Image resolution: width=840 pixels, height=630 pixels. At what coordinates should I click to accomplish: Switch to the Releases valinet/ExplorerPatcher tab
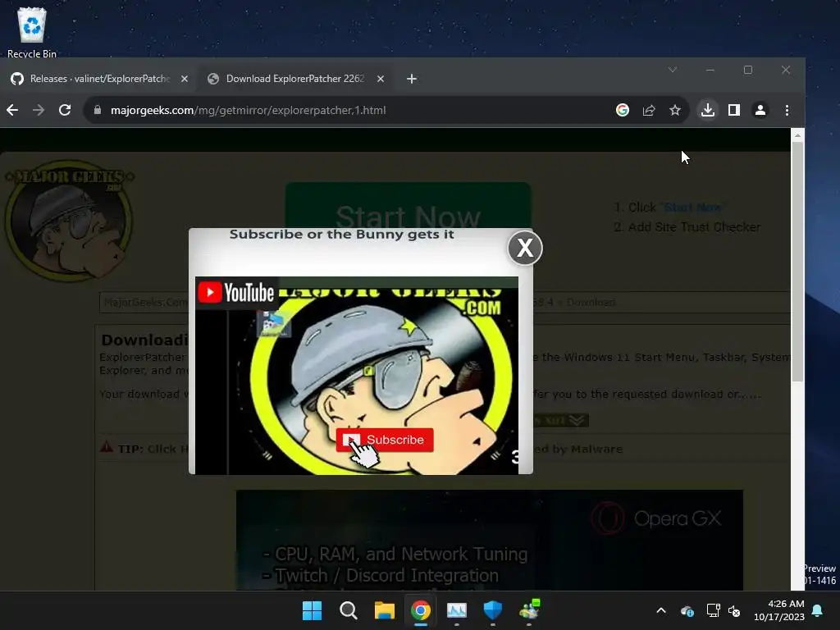pyautogui.click(x=99, y=79)
